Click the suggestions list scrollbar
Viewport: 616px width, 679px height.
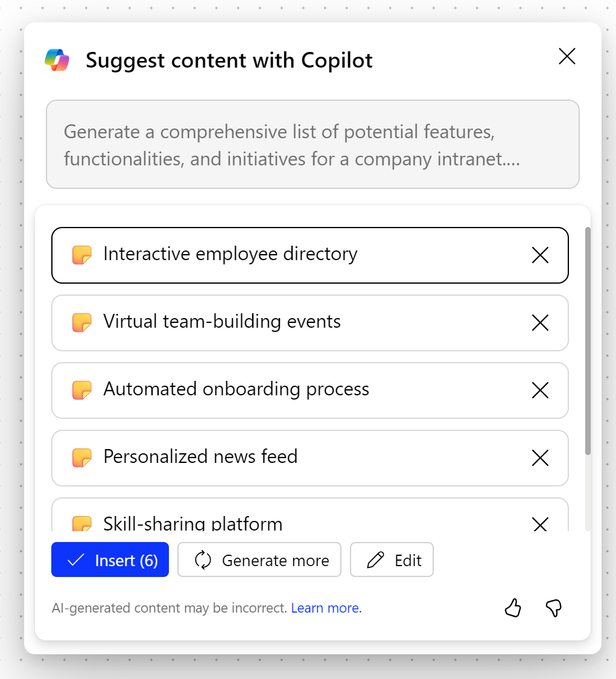[588, 341]
